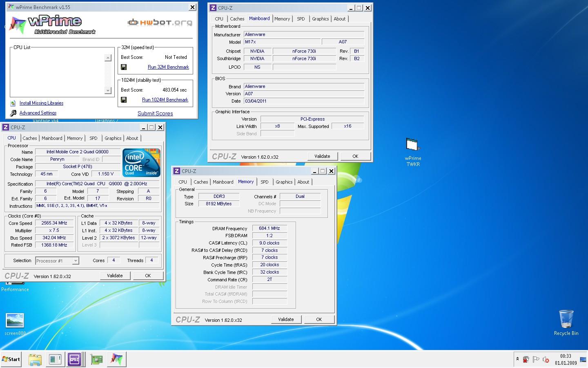Image resolution: width=588 pixels, height=368 pixels.
Task: Click the Size value 8192 MBytes
Action: pos(219,204)
